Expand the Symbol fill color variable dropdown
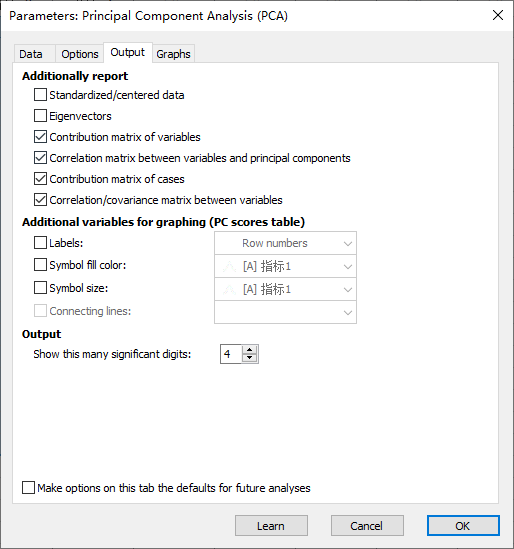Viewport: 514px width, 549px height. tap(285, 266)
